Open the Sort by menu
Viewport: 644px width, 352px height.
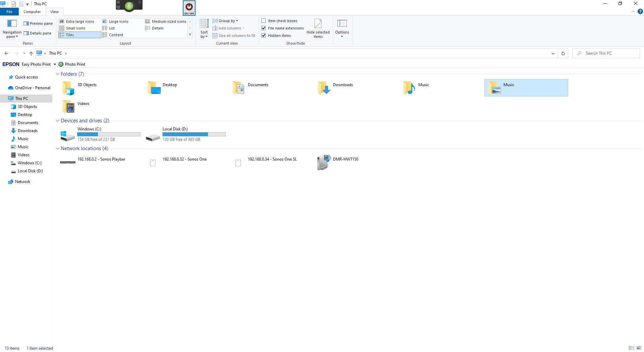(x=204, y=28)
